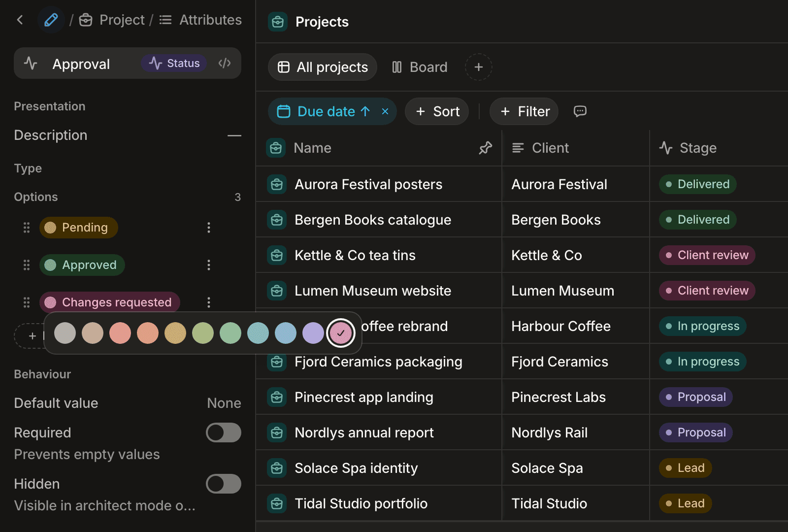Viewport: 788px width, 532px height.
Task: Navigate to Attributes breadcrumb
Action: click(200, 20)
